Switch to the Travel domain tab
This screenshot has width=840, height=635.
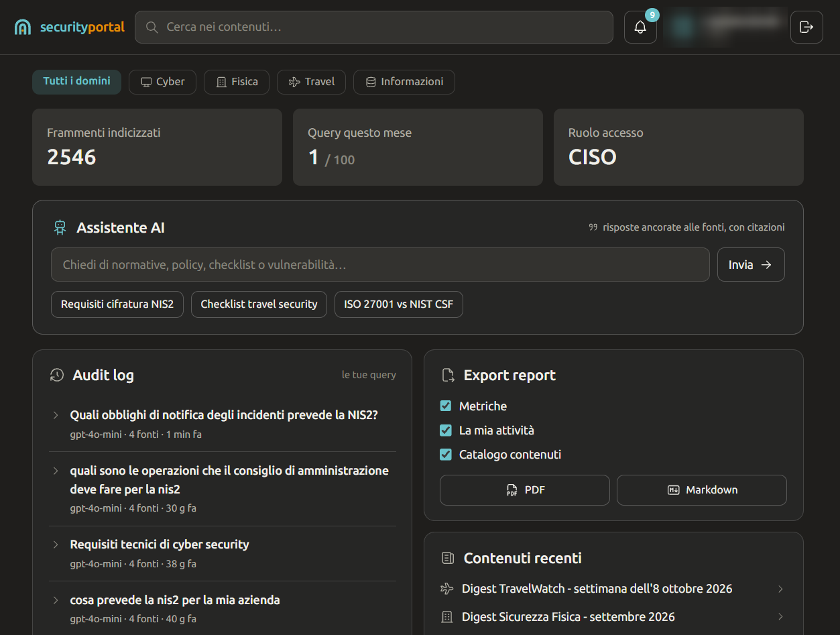click(311, 82)
